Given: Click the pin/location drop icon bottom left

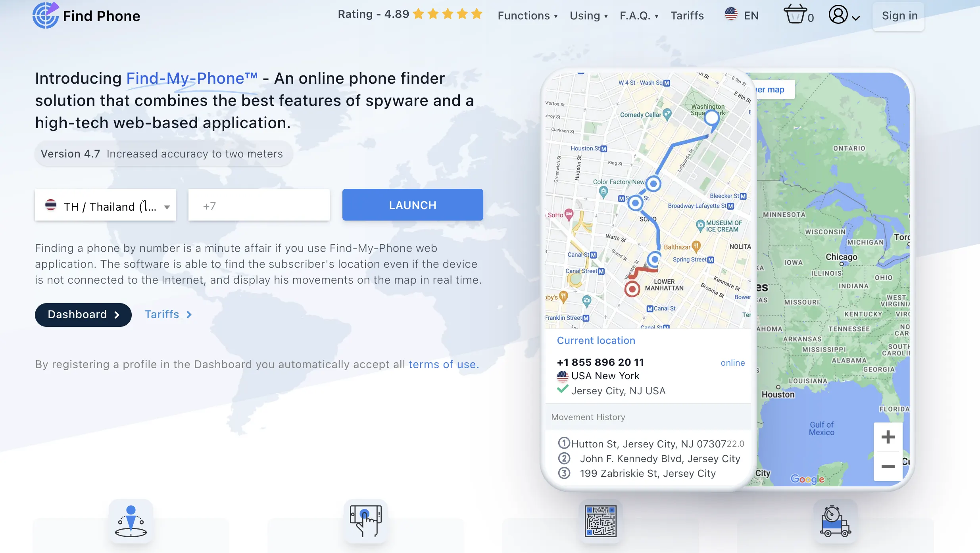Looking at the screenshot, I should (131, 521).
